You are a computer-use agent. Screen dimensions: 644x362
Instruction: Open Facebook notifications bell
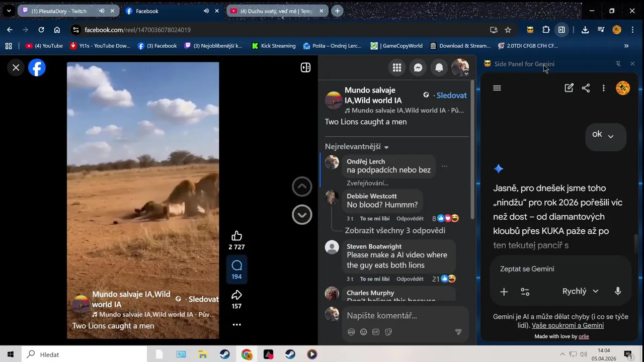(x=439, y=68)
